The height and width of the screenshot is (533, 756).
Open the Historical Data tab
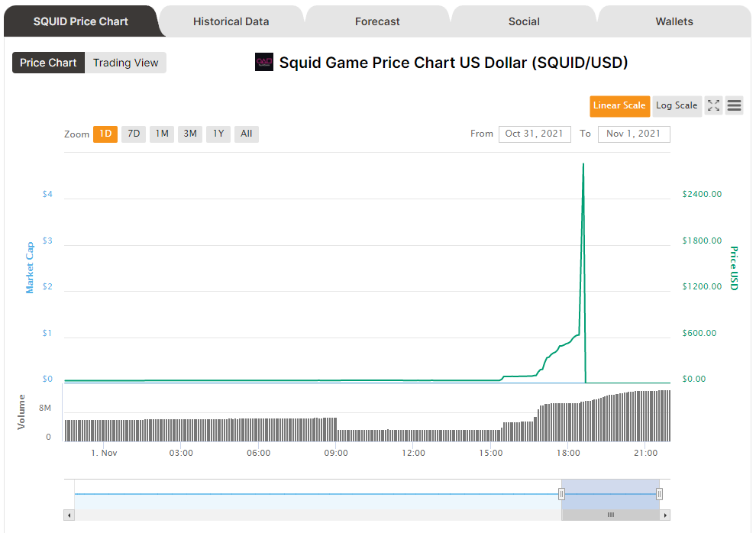pos(231,21)
